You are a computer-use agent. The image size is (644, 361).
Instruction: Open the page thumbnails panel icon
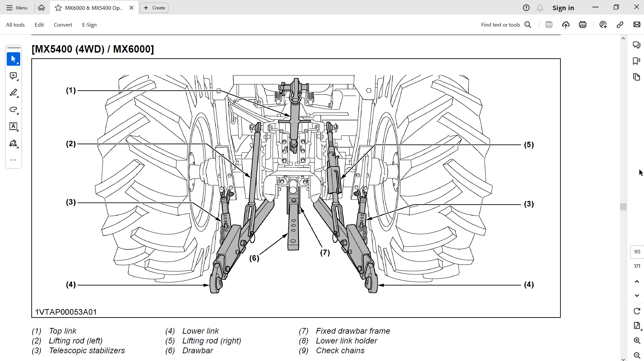coord(637,77)
